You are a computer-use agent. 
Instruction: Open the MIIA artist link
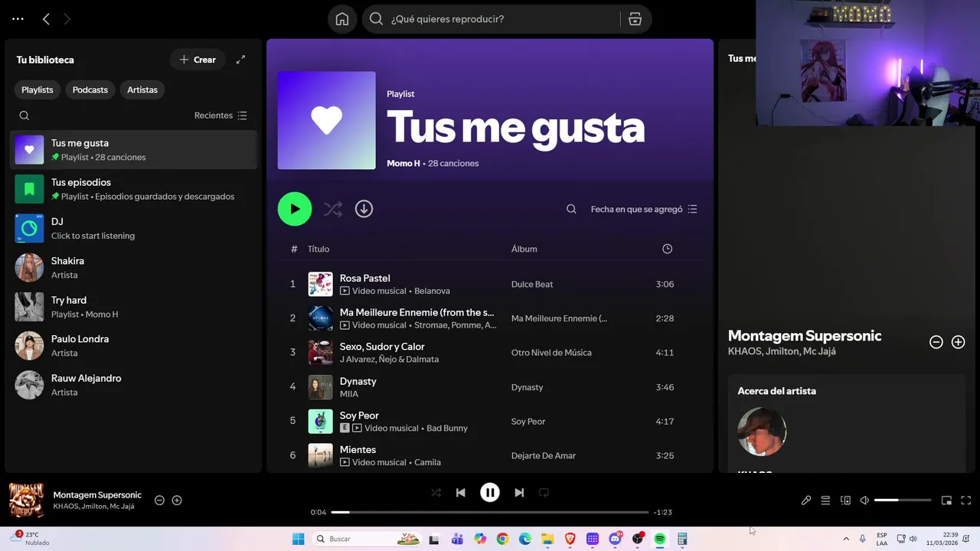tap(349, 394)
